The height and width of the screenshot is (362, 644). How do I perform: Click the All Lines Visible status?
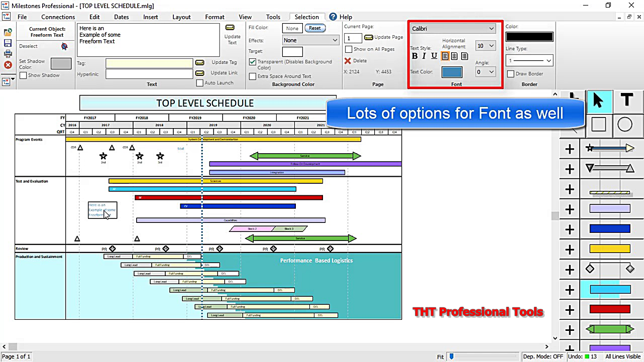click(622, 356)
